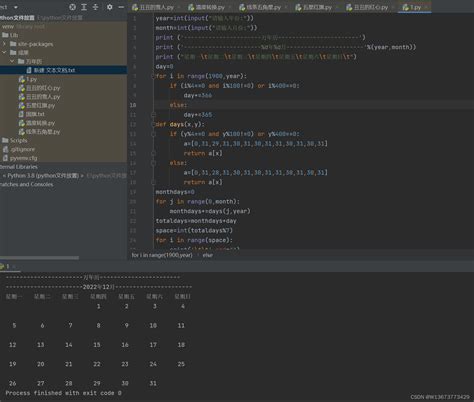The width and height of the screenshot is (474, 402).
Task: Expand the site-packages folder
Action: 4,44
